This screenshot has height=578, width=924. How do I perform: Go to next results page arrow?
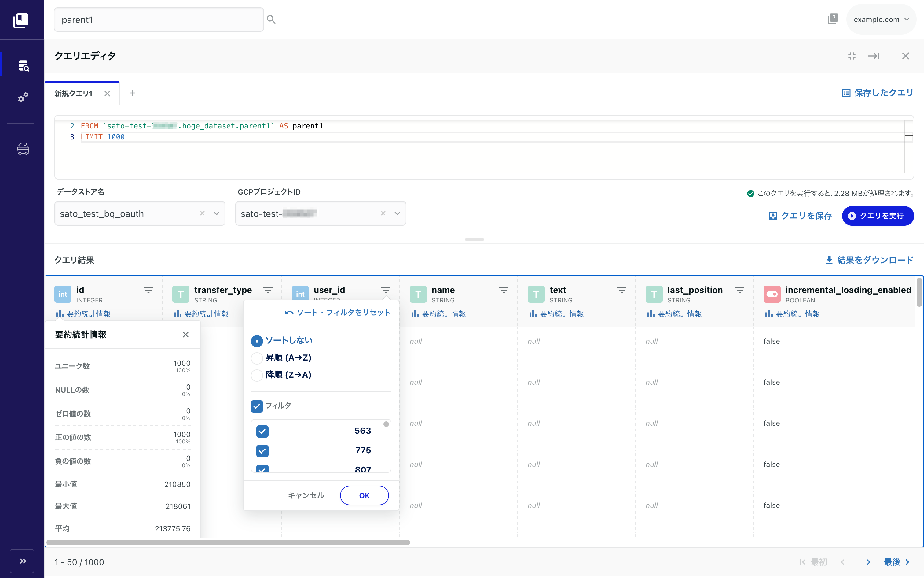point(868,562)
